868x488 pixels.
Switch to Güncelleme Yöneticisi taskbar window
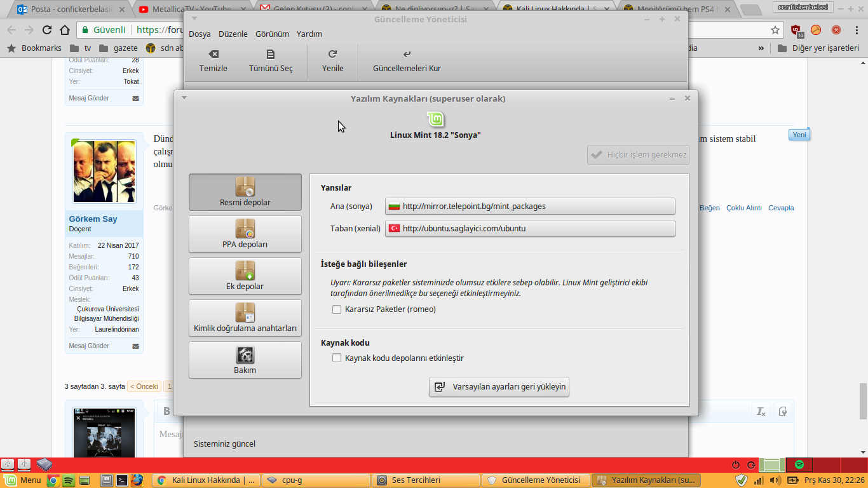[x=536, y=480]
